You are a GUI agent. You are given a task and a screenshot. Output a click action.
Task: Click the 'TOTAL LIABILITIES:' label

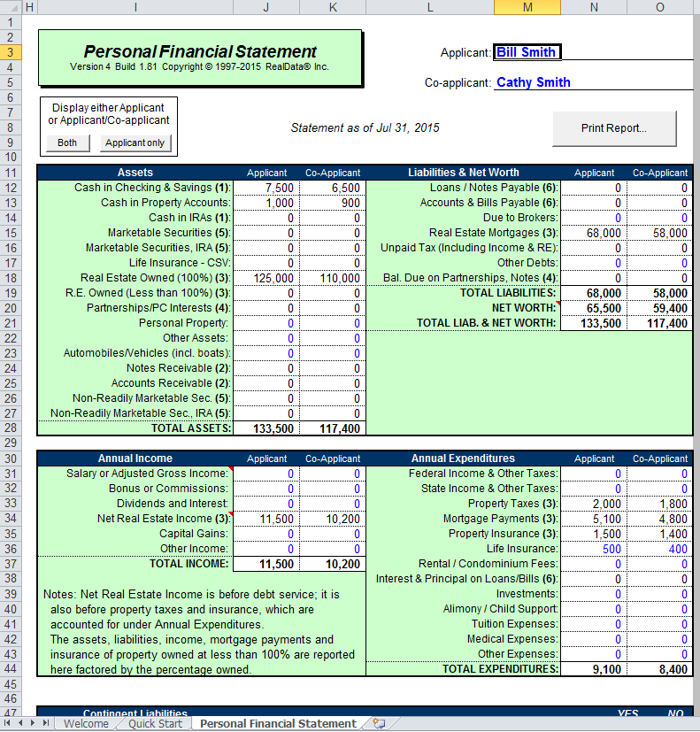click(508, 293)
